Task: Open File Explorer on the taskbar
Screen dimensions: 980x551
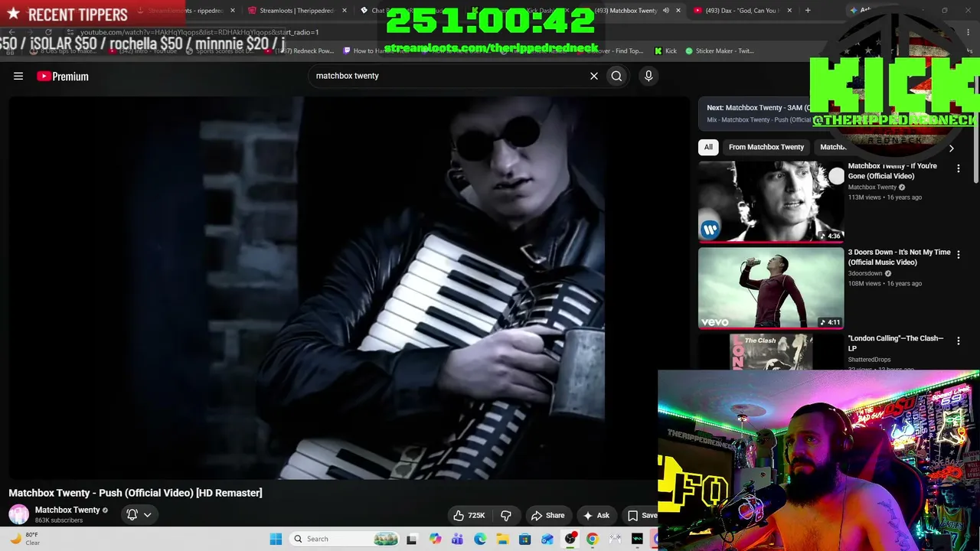Action: point(502,539)
